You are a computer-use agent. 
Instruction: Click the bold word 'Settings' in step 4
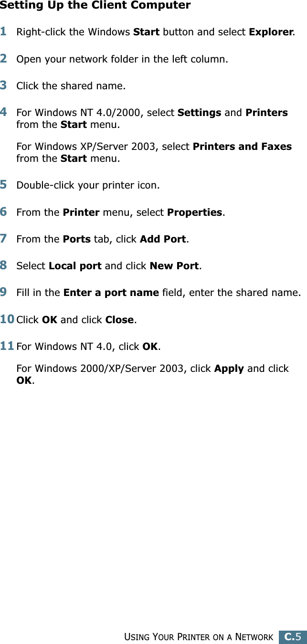point(199,113)
